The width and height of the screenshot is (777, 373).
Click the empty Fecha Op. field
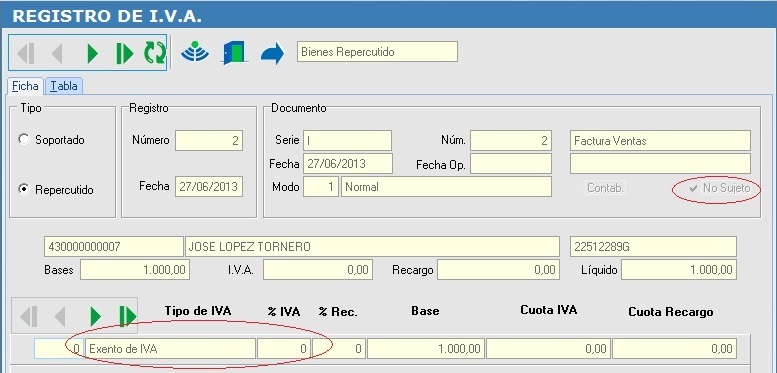pyautogui.click(x=511, y=163)
